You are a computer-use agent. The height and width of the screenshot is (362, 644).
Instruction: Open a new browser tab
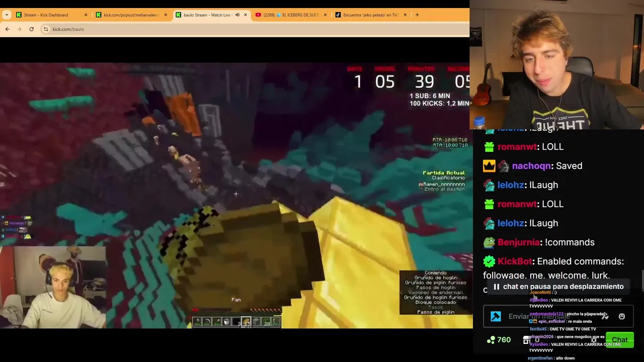click(417, 15)
